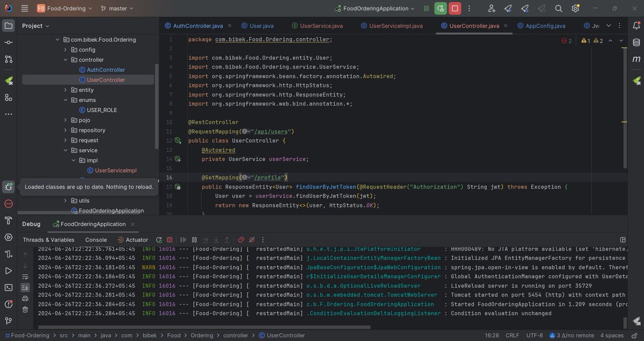
Task: Expand the config folder in the Project tree
Action: [x=66, y=50]
